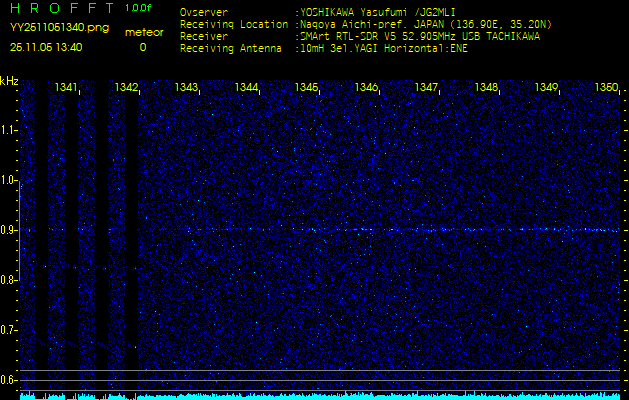Click the 1.1 frequency axis label

(x=9, y=129)
